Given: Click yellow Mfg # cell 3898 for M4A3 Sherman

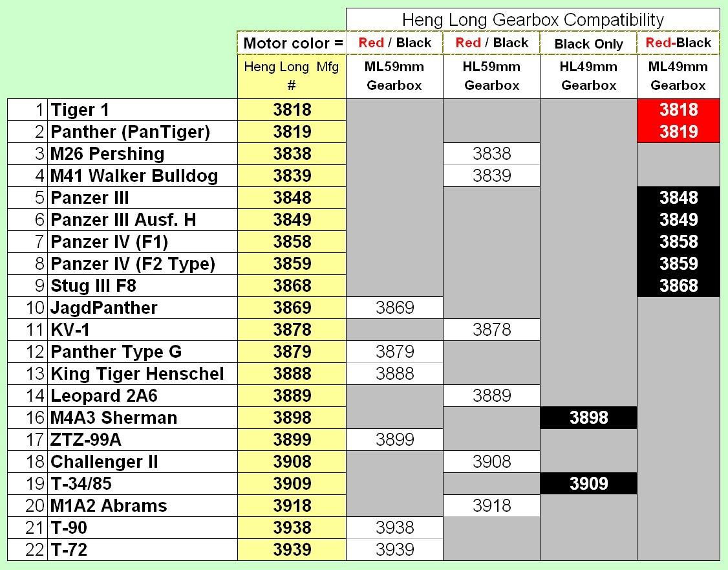Looking at the screenshot, I should [292, 417].
